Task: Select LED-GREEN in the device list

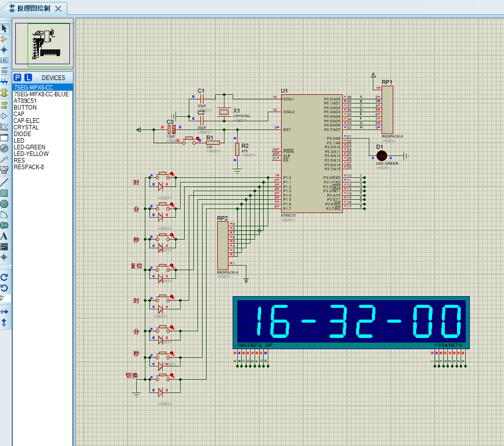Action: 42,147
